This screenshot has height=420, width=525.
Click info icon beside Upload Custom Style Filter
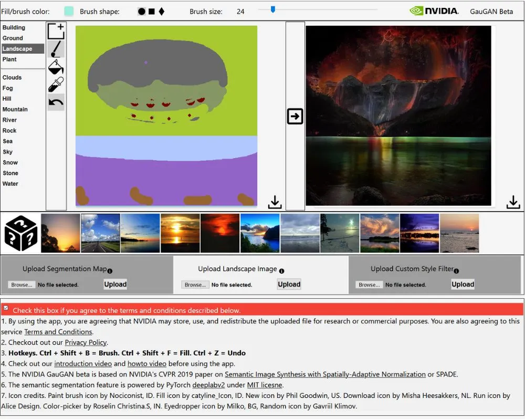pyautogui.click(x=456, y=271)
